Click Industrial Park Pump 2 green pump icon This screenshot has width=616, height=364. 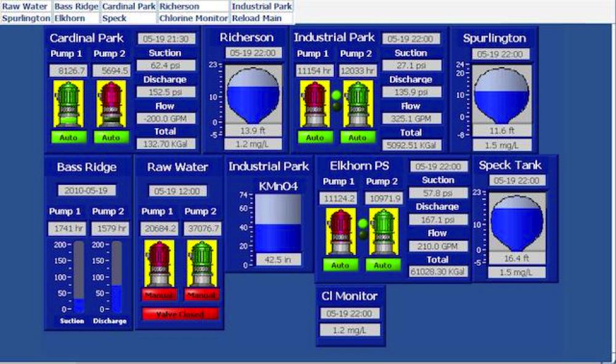(x=358, y=104)
